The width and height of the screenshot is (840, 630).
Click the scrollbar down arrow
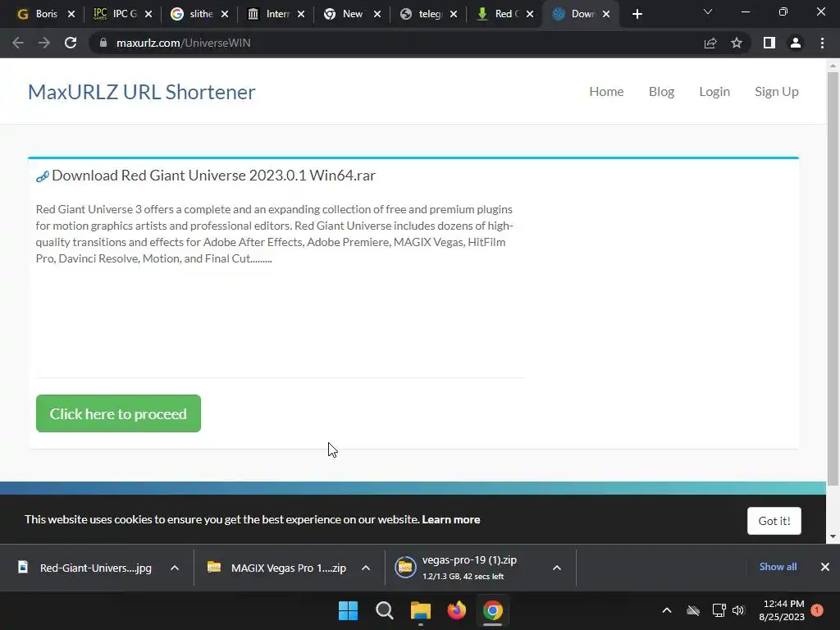833,536
